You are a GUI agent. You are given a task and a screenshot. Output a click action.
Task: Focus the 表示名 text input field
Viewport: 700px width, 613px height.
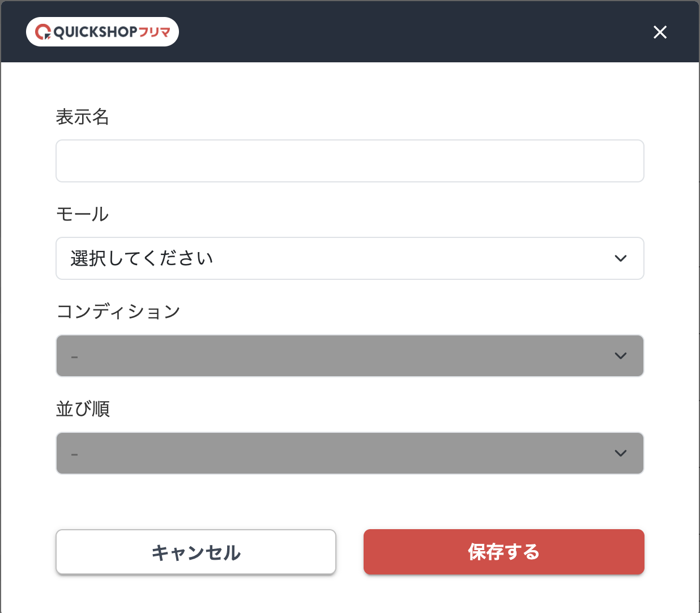coord(349,161)
